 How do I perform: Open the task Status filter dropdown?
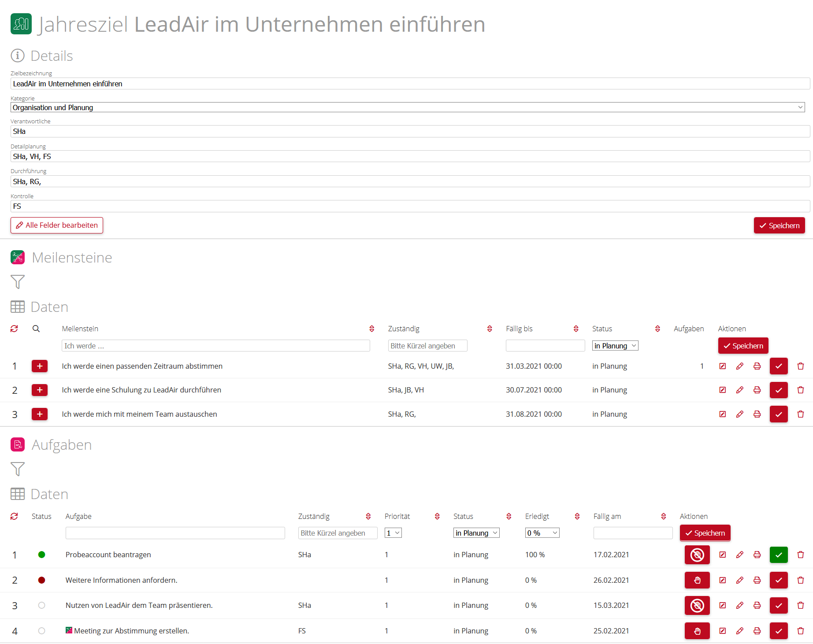[x=476, y=533]
